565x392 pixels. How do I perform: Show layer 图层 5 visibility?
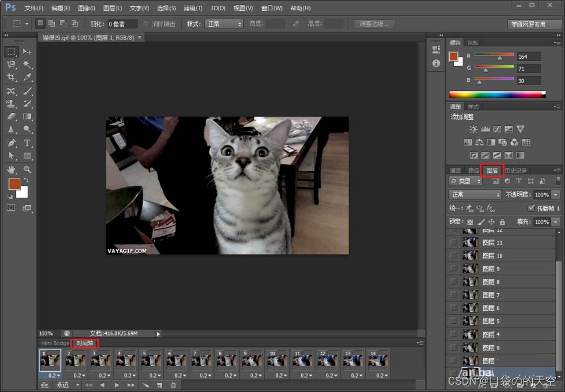tap(453, 321)
